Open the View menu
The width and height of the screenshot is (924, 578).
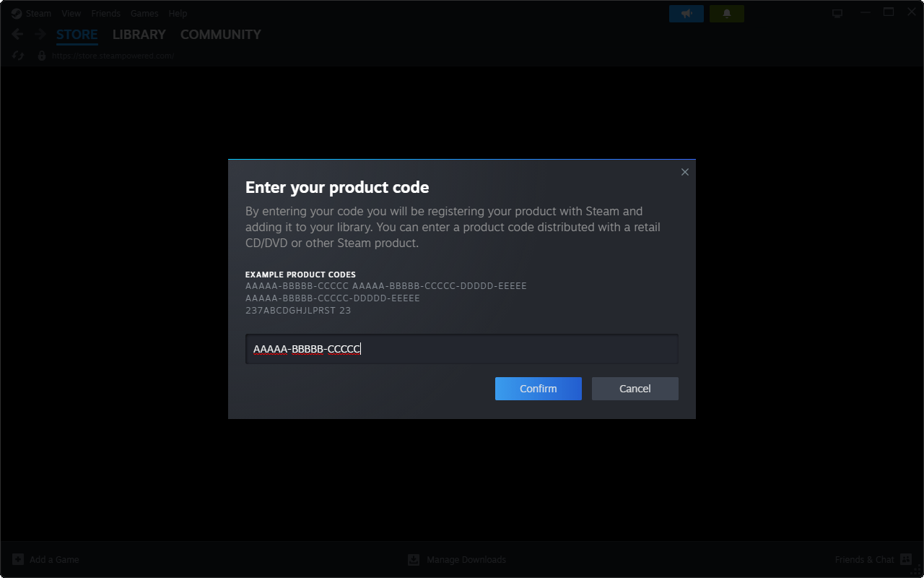[x=71, y=13]
